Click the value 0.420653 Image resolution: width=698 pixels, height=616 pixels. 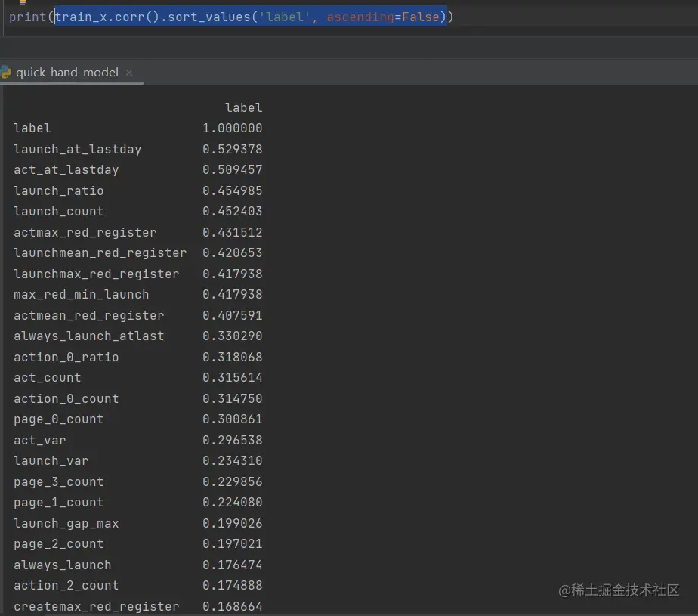pyautogui.click(x=233, y=253)
